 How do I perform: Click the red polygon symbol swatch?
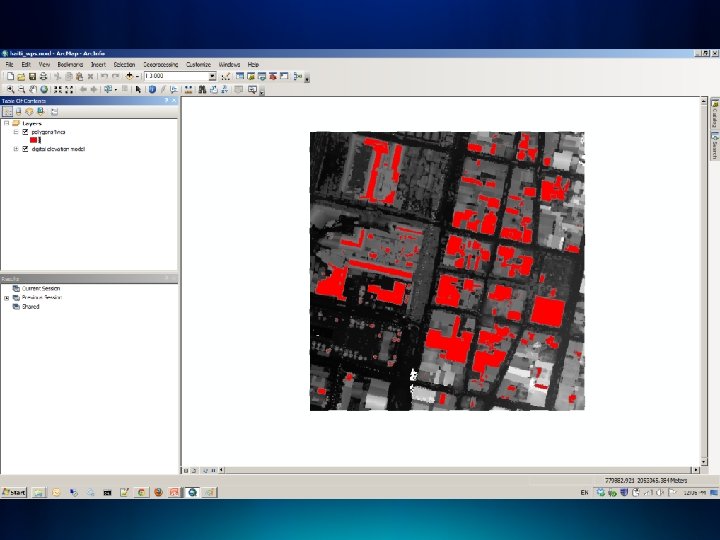pos(34,140)
